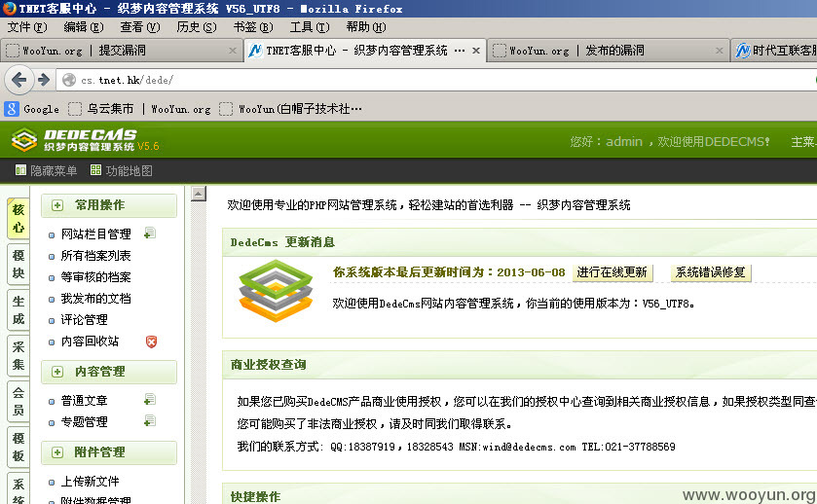Screen dimensions: 817x504
Task: Open the 帮助 menu
Action: [366, 27]
